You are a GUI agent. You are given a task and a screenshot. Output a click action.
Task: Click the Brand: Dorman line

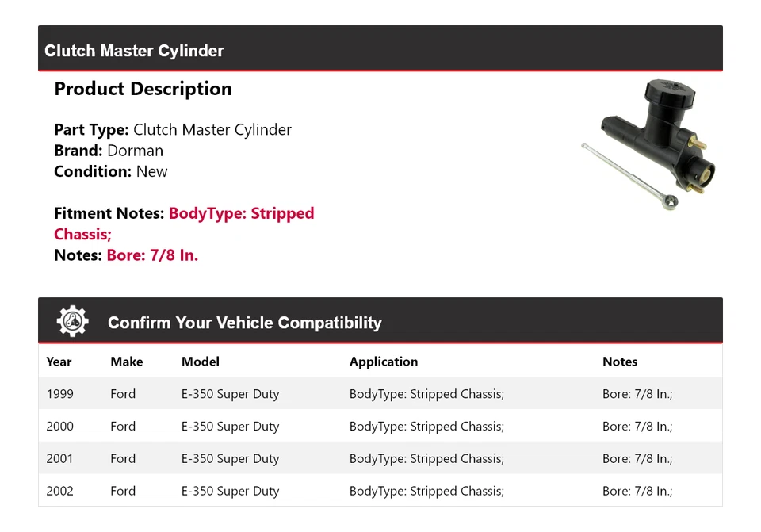[109, 151]
